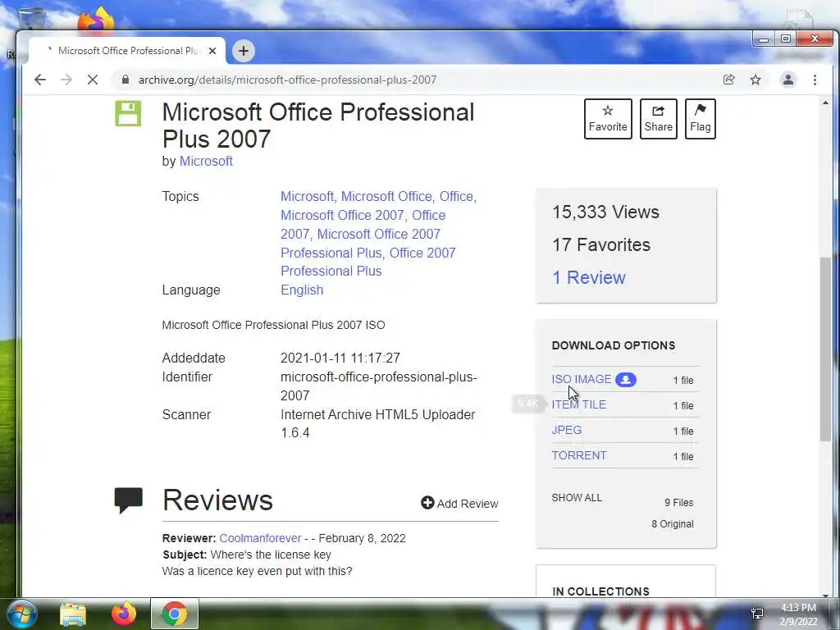Open the JPEG download option
The image size is (840, 630).
[566, 430]
